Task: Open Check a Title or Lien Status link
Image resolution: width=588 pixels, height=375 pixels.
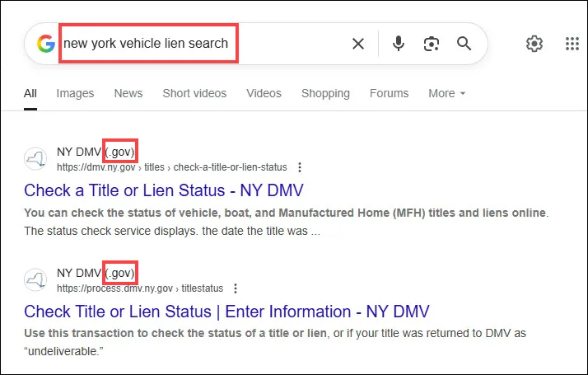Action: (164, 190)
